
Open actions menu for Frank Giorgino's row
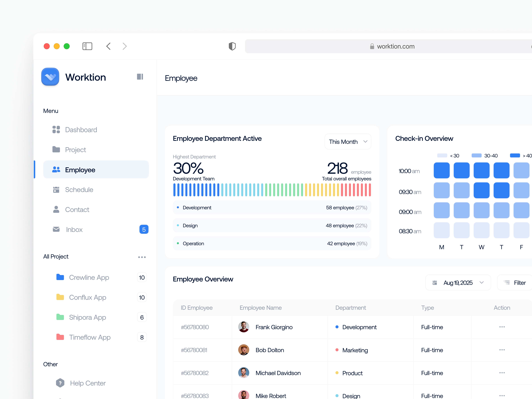[502, 327]
